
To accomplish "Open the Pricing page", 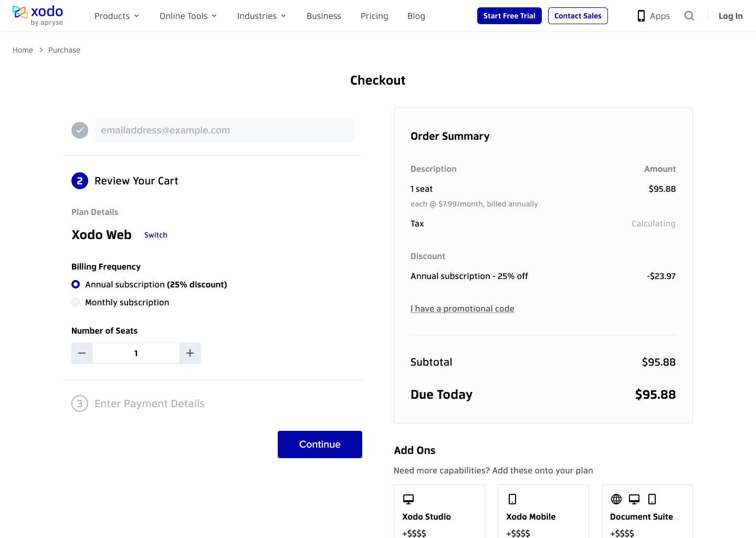I will point(374,16).
